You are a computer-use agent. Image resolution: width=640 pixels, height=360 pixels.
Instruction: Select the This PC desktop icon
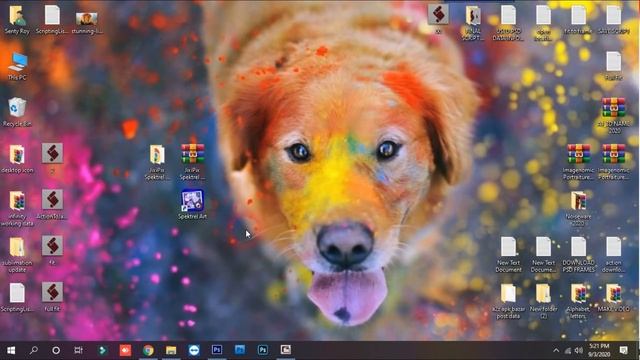pyautogui.click(x=17, y=66)
